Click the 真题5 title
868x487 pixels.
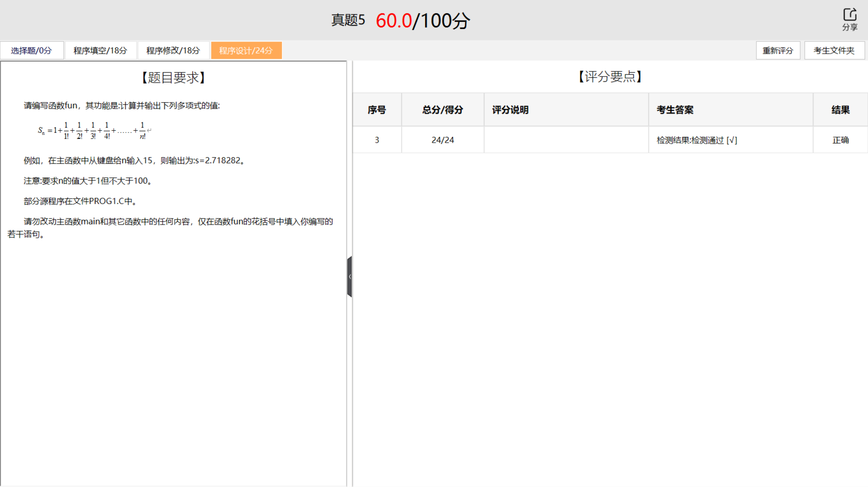348,20
